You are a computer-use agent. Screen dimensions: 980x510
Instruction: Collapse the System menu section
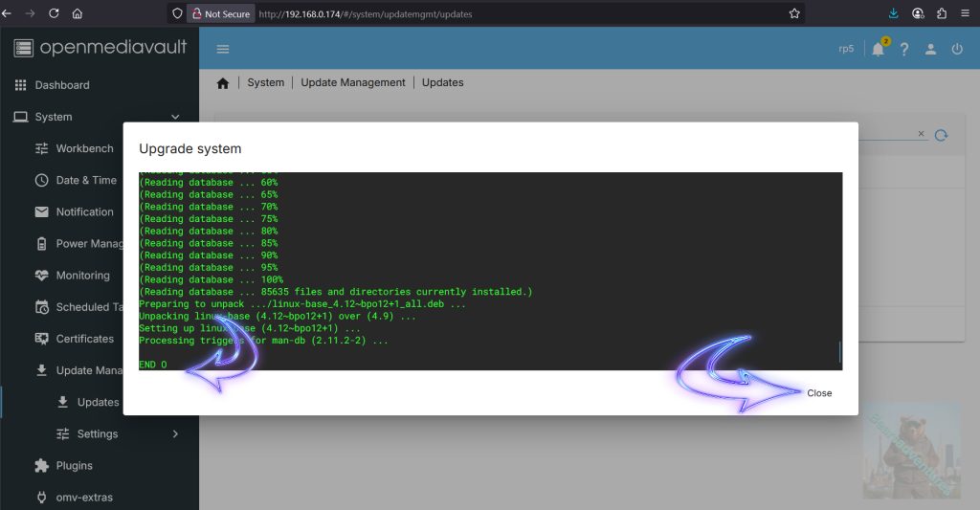click(175, 117)
